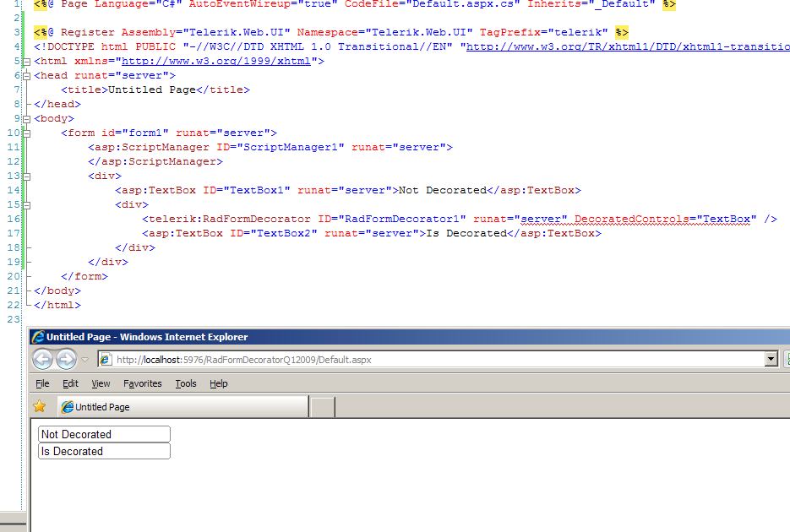
Task: Click the Not Decorated text box
Action: pyautogui.click(x=104, y=434)
